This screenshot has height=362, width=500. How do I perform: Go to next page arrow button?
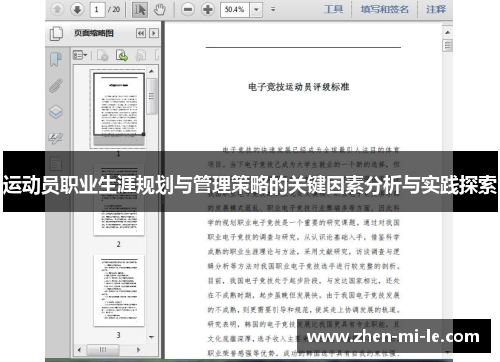coord(77,9)
